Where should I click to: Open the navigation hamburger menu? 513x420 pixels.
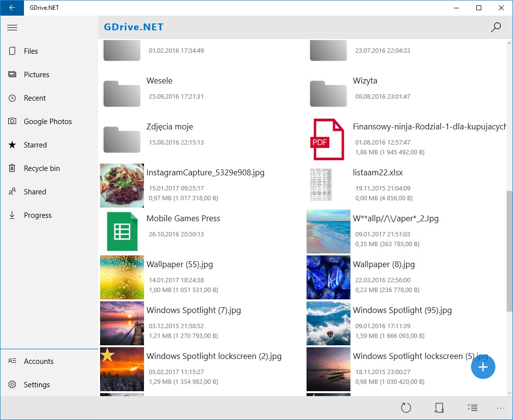coord(12,27)
